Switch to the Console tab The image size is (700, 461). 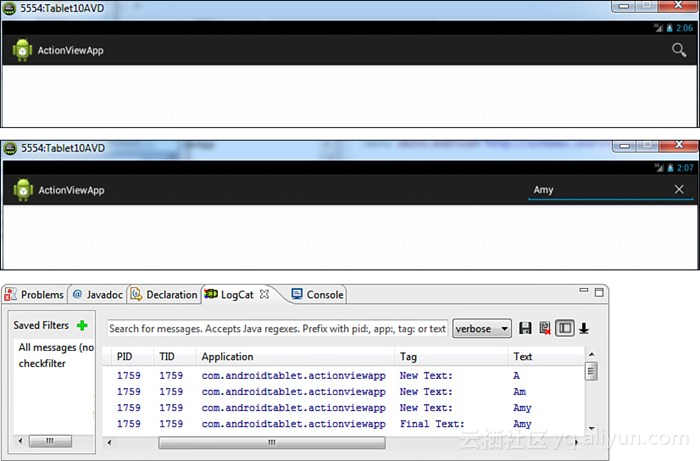tap(317, 295)
